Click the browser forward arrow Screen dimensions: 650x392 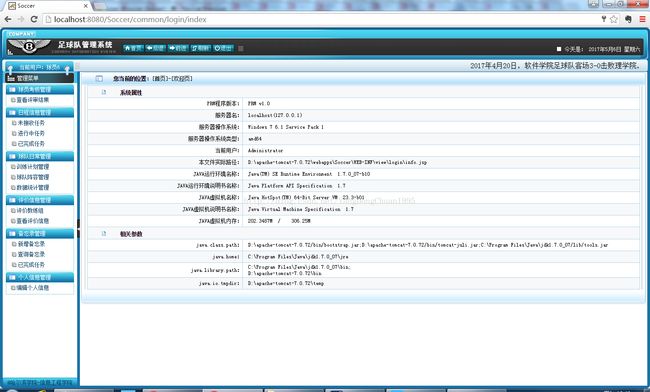(x=21, y=19)
